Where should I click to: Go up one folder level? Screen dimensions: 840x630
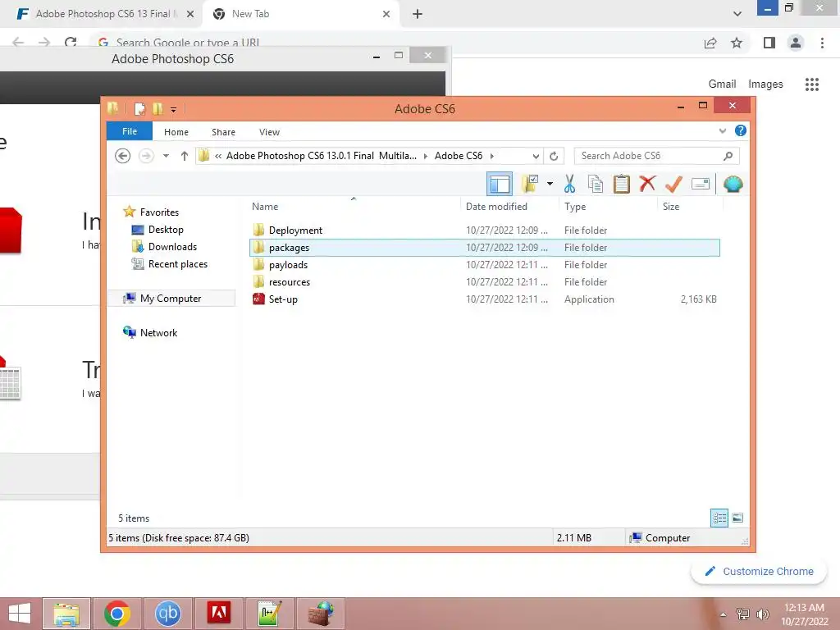point(185,156)
